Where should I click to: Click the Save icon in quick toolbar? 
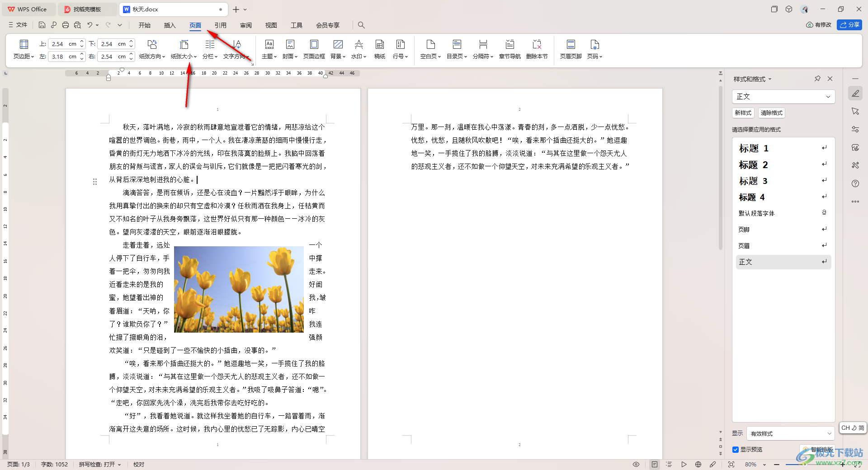(x=42, y=25)
